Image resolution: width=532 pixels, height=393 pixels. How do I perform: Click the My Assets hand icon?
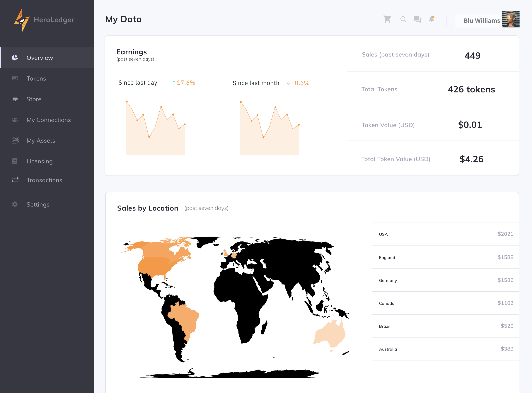[x=15, y=140]
